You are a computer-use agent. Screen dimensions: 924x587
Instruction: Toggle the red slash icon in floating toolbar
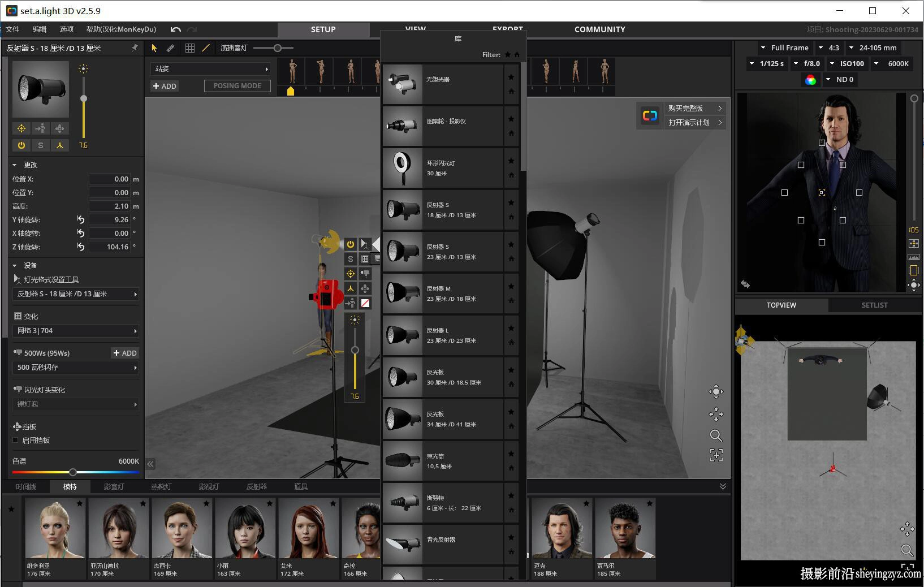click(x=365, y=303)
